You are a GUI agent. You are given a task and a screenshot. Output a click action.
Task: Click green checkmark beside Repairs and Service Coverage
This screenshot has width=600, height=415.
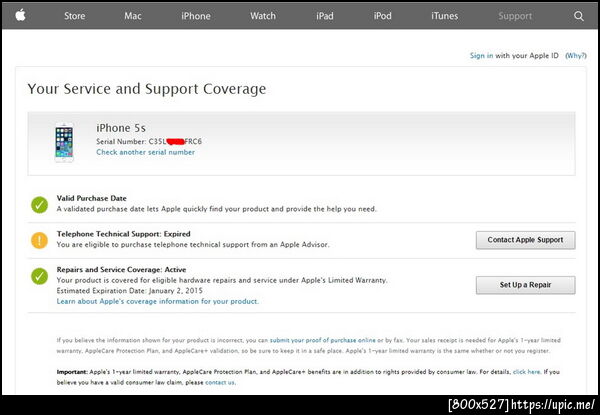[39, 276]
